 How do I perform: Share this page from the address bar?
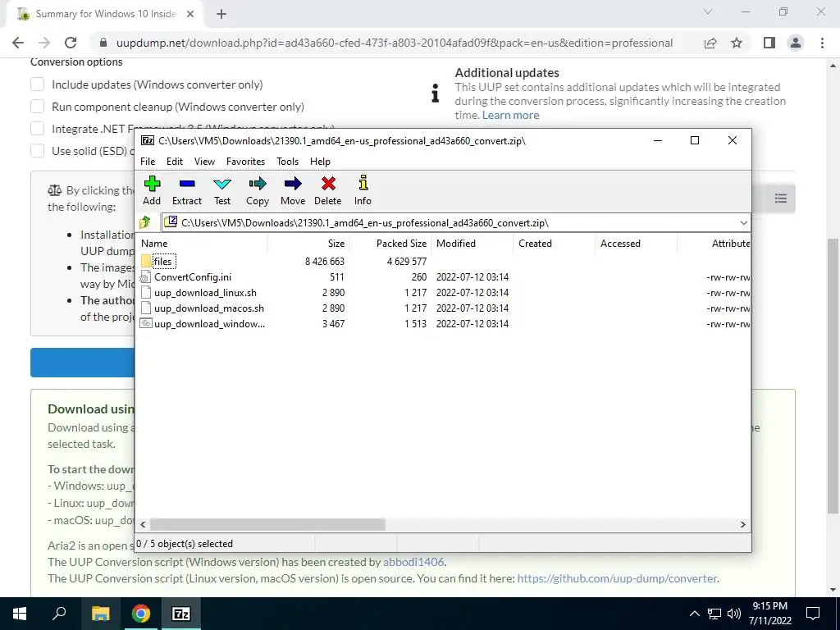(x=710, y=43)
